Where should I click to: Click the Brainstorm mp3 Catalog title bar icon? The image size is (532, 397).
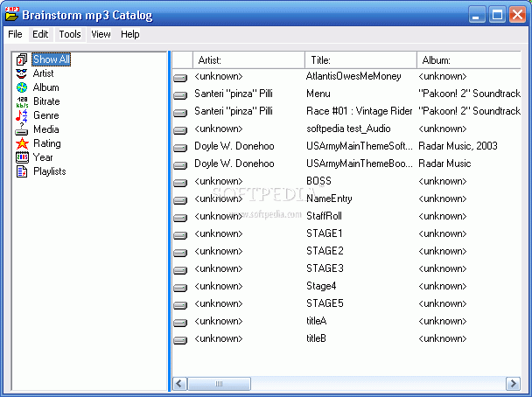coord(12,14)
